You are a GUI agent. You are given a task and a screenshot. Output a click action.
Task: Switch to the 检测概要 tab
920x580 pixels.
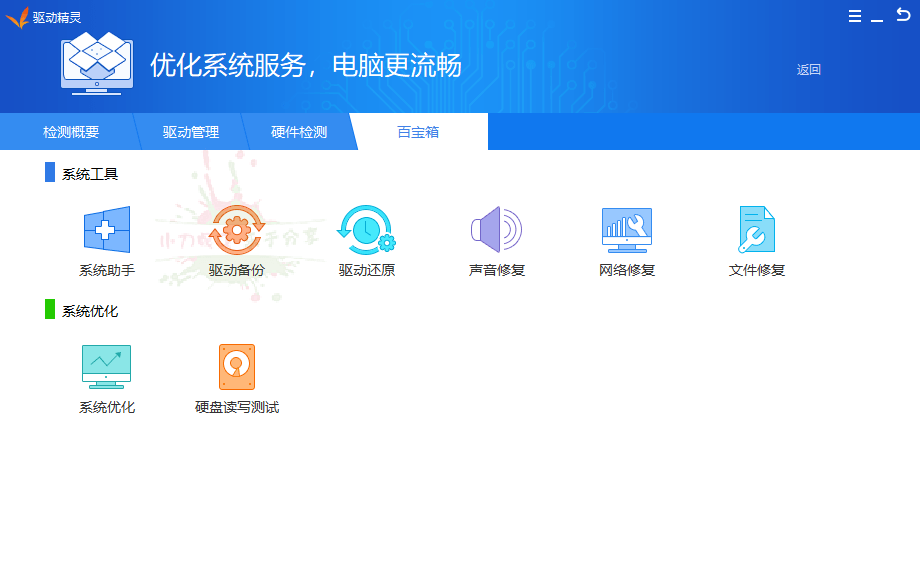pos(70,131)
